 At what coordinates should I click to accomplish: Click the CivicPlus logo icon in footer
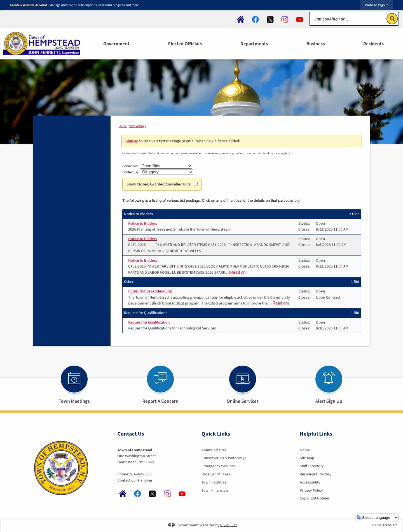[x=171, y=525]
